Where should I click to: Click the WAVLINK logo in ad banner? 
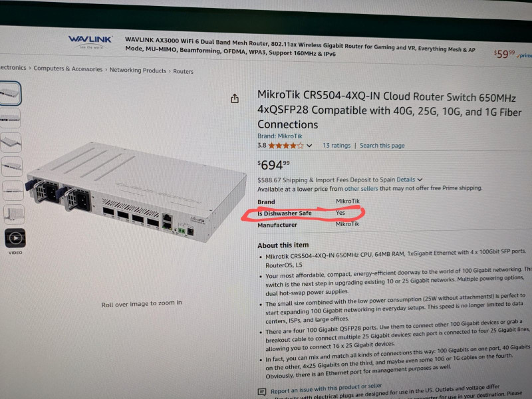tap(90, 42)
